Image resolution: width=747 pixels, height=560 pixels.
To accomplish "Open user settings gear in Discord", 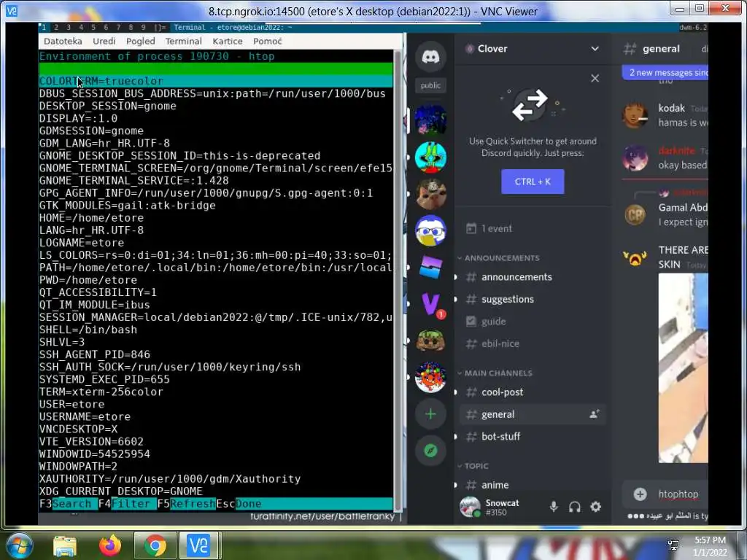I will (x=595, y=507).
